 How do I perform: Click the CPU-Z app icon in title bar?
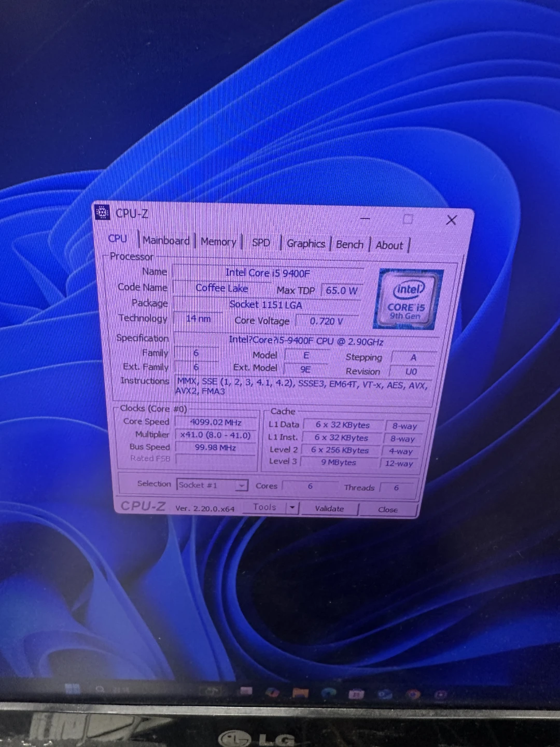(x=103, y=213)
